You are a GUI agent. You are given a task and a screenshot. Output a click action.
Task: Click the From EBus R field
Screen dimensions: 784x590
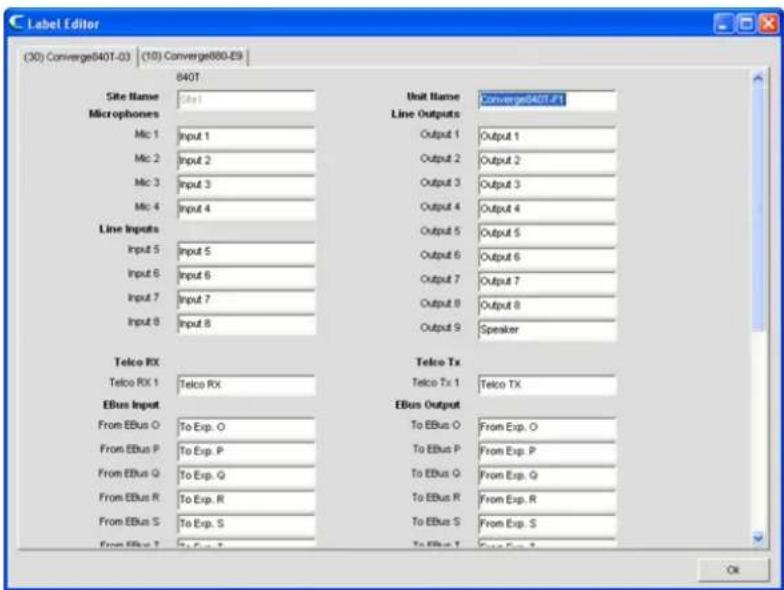point(246,500)
